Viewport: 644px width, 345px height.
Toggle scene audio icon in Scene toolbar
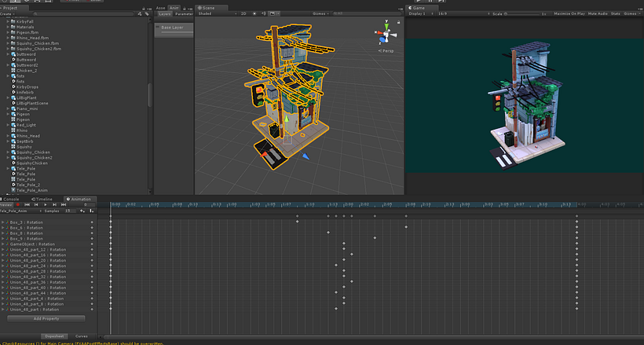[263, 13]
